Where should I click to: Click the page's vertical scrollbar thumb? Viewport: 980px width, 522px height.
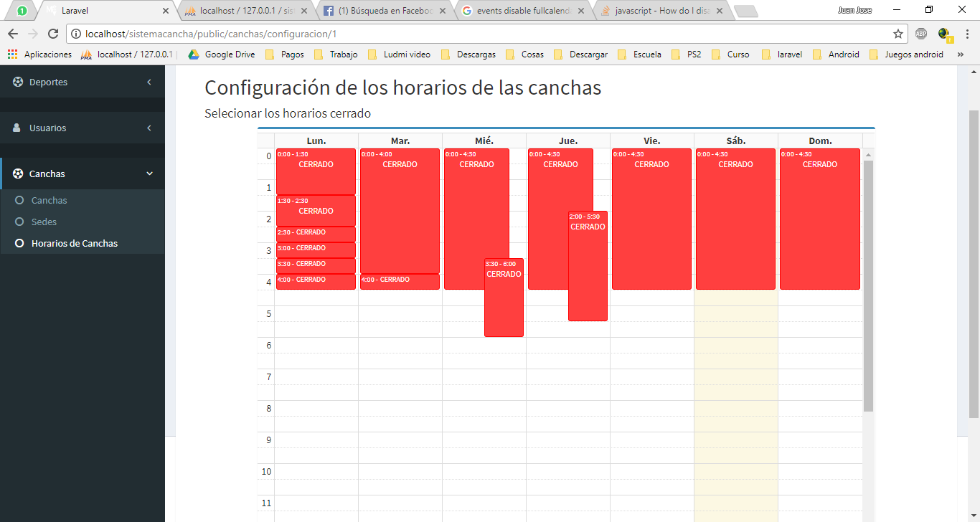point(974,264)
